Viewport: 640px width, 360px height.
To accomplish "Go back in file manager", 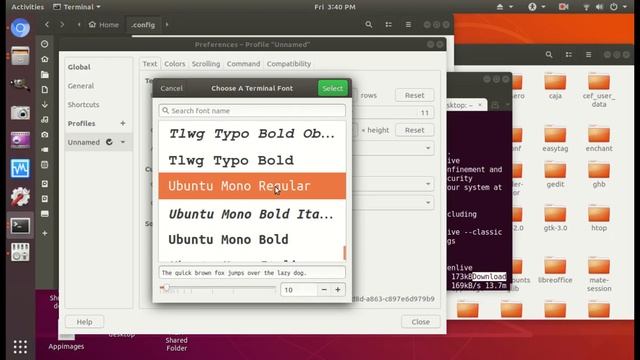I will [47, 24].
